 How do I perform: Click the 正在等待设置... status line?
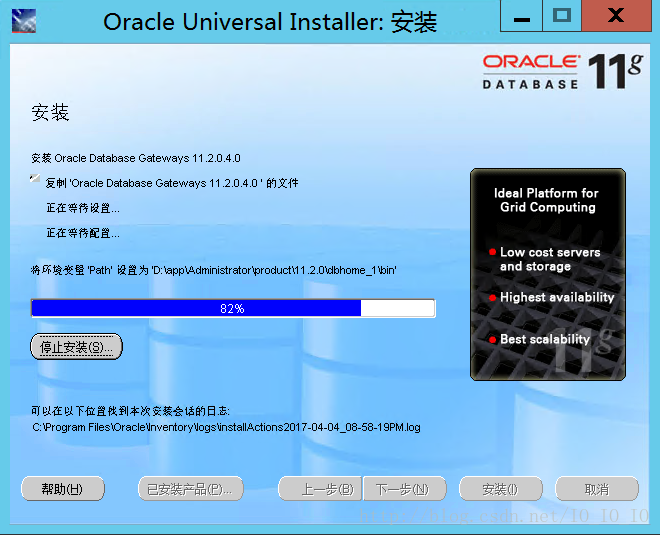(x=83, y=208)
